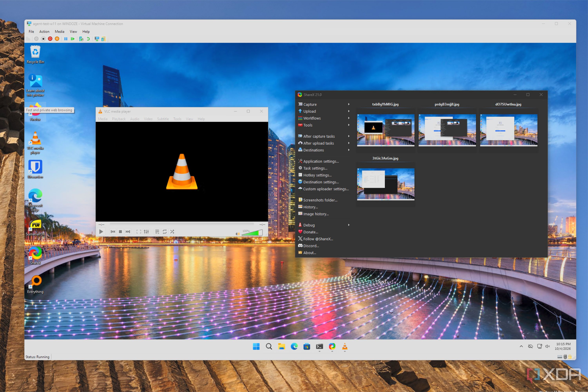Image resolution: width=588 pixels, height=392 pixels.
Task: Expand the ShareX Upload submenu arrow
Action: 349,111
